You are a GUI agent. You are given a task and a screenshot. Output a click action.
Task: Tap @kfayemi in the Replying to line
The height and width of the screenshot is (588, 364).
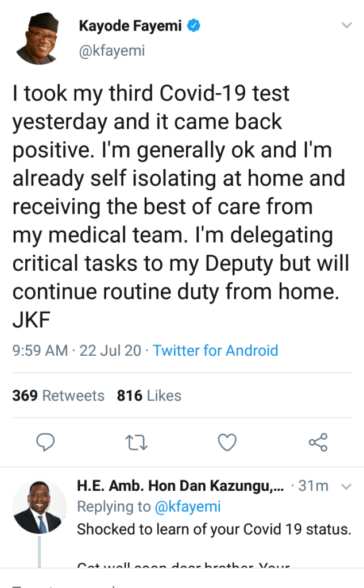pyautogui.click(x=188, y=506)
